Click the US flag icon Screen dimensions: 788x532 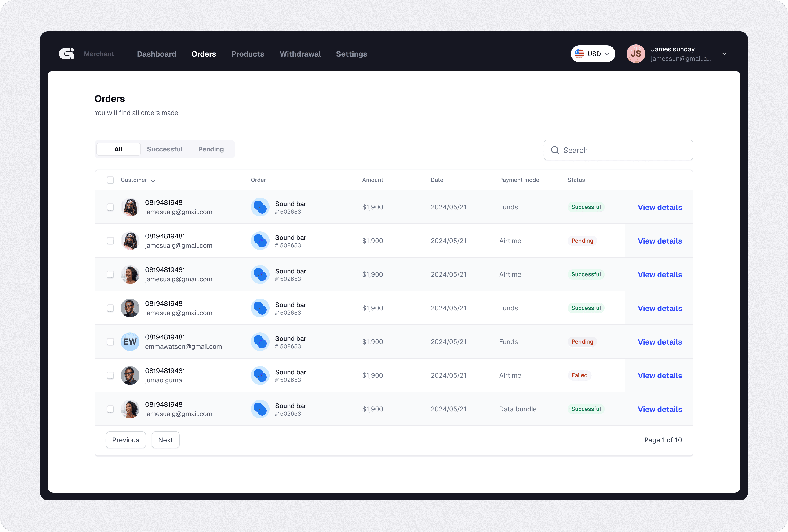tap(580, 54)
